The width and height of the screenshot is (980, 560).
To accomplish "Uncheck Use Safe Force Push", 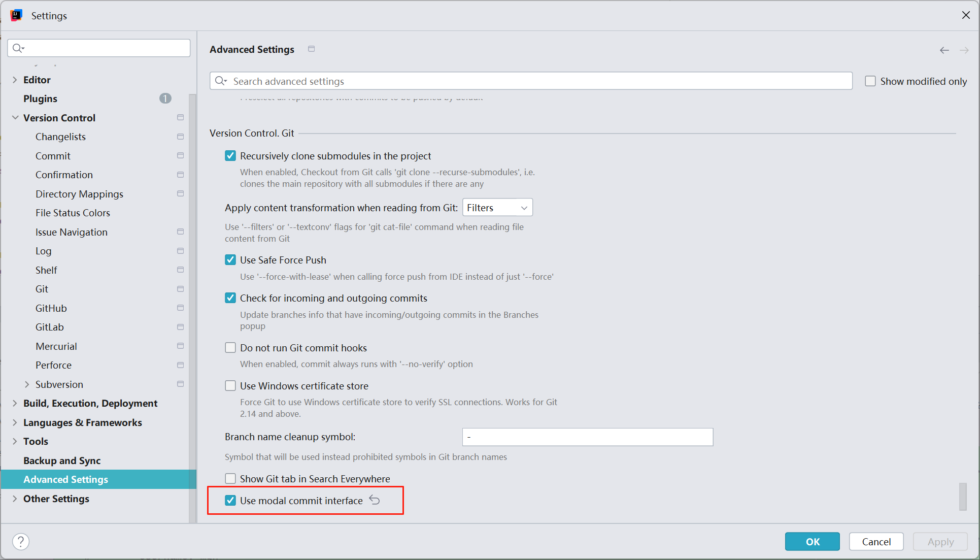I will 230,260.
